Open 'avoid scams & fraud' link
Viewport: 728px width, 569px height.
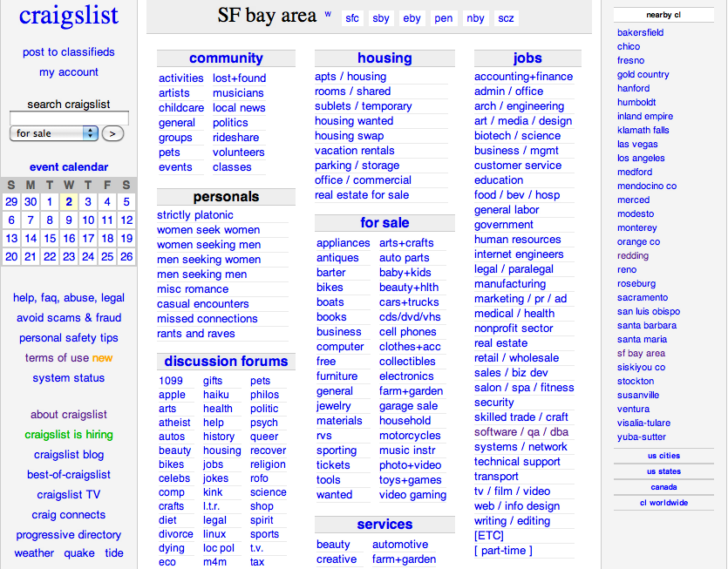pos(69,317)
